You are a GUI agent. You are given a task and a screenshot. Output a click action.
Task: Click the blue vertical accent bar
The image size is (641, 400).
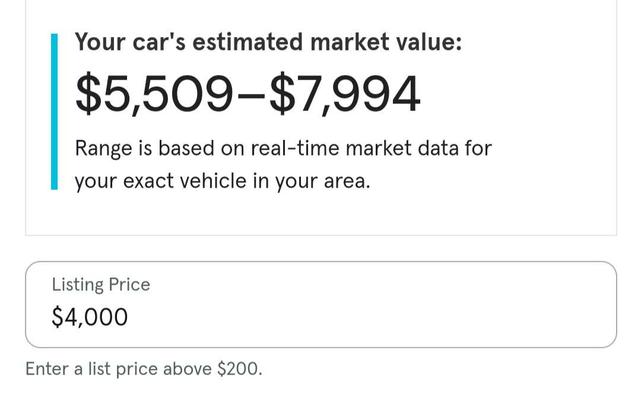[55, 110]
